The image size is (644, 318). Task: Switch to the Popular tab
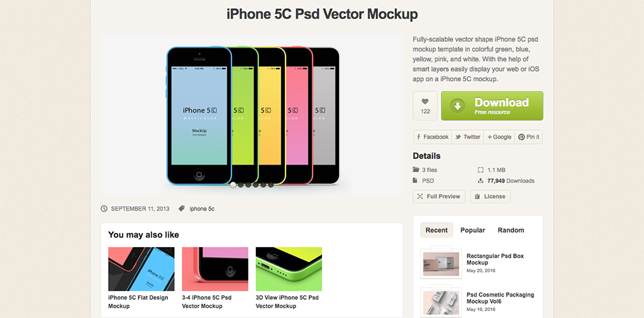[472, 230]
